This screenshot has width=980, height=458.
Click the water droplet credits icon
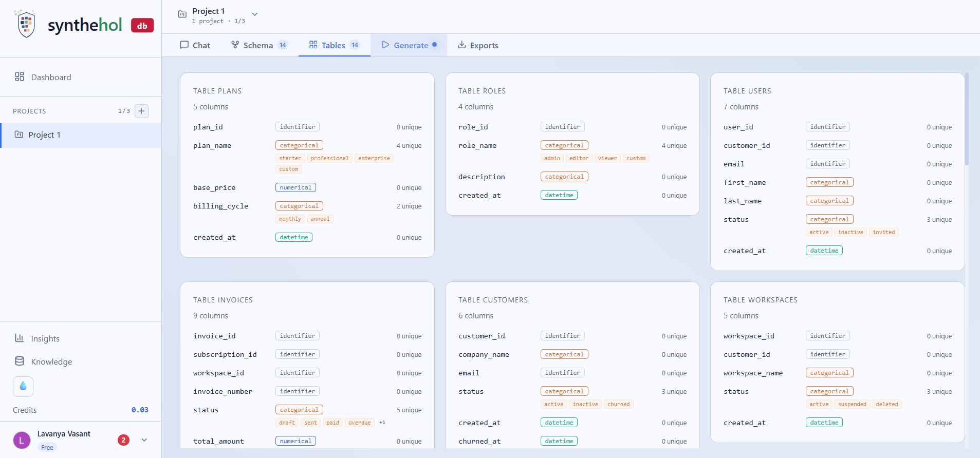click(23, 386)
